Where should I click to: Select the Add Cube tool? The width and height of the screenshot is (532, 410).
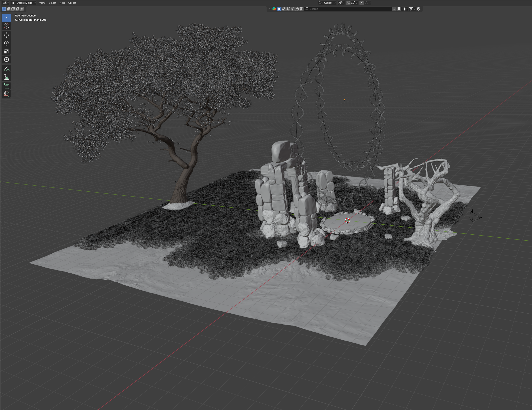tap(7, 86)
